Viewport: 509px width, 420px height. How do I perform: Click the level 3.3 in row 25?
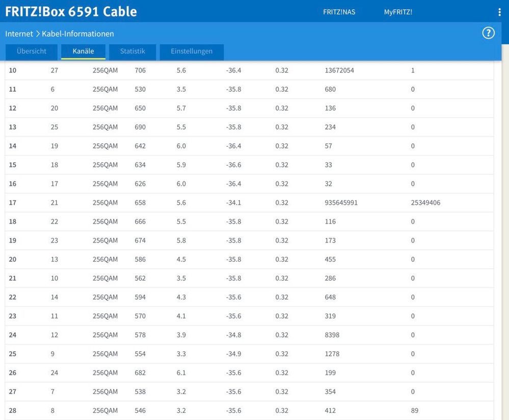tap(181, 354)
